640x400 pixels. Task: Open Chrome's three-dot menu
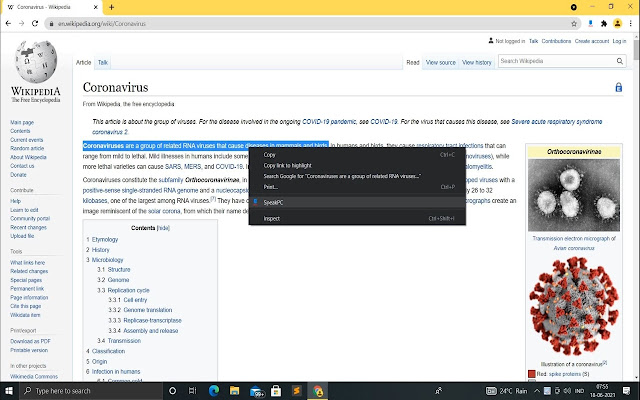pos(630,24)
